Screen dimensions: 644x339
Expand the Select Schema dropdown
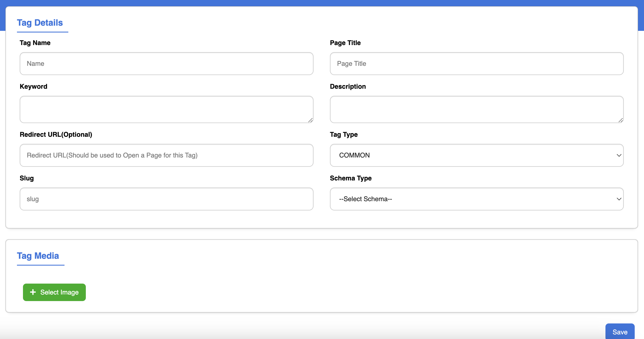[x=476, y=199]
